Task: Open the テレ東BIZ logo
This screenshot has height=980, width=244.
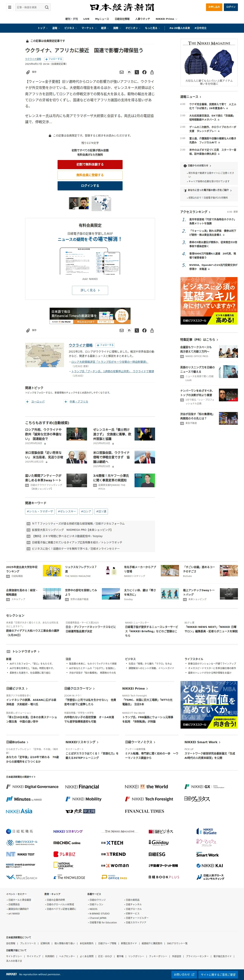Action: click(64, 854)
